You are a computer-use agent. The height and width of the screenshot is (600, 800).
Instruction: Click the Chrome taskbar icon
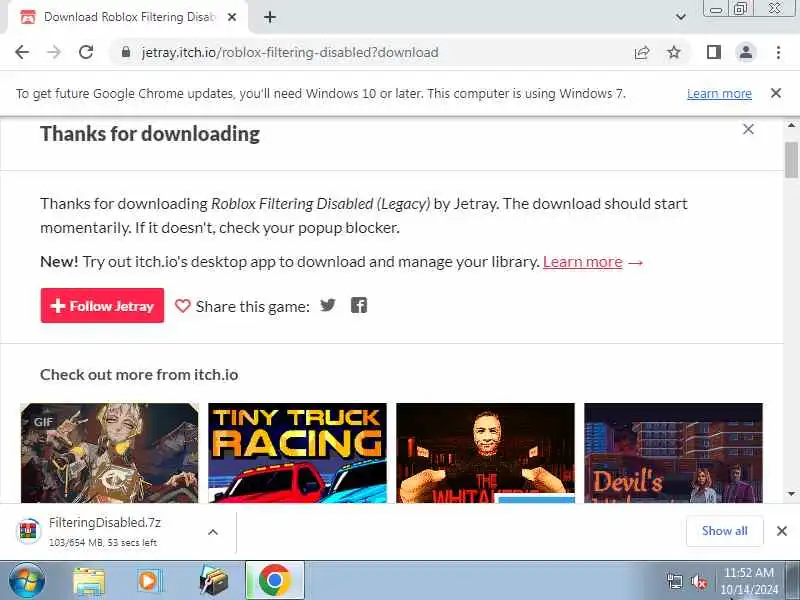coord(274,581)
